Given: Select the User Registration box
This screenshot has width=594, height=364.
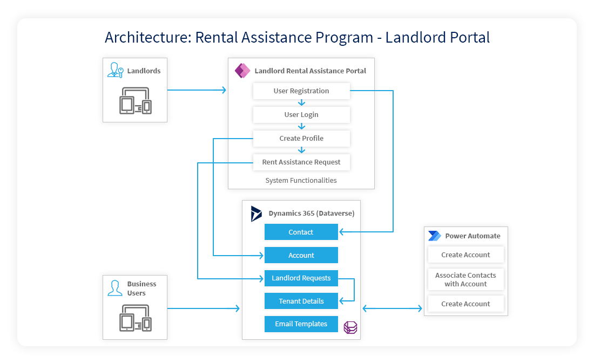Looking at the screenshot, I should (x=301, y=91).
